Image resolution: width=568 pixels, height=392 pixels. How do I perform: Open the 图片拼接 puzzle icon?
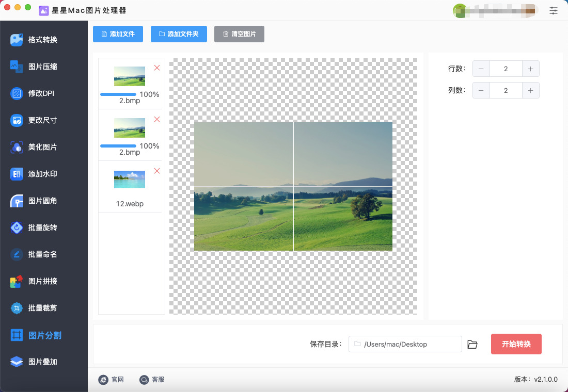(17, 281)
